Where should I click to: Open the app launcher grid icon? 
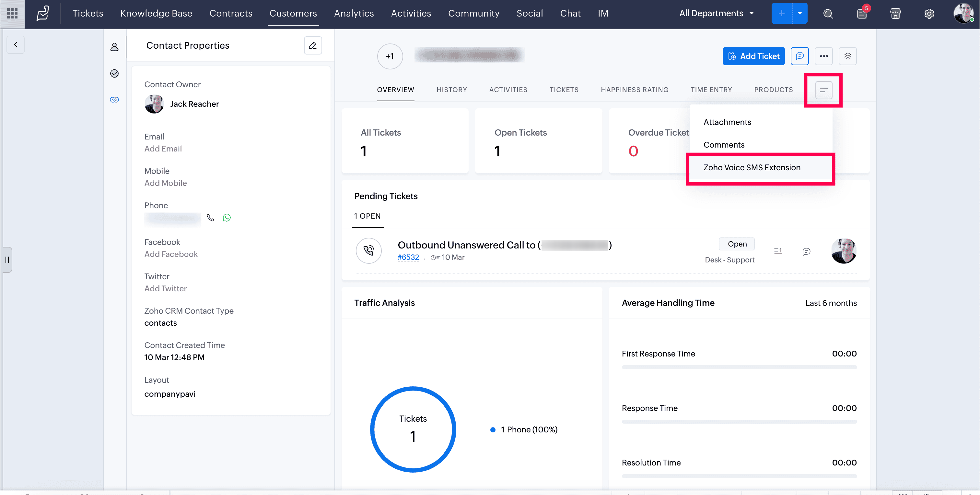[x=12, y=13]
